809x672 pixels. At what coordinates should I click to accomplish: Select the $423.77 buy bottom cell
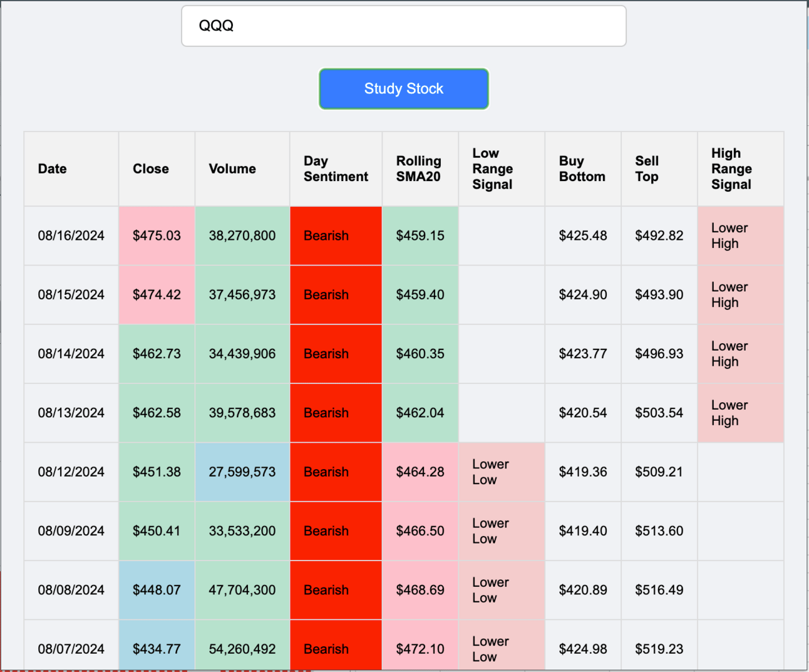point(584,354)
